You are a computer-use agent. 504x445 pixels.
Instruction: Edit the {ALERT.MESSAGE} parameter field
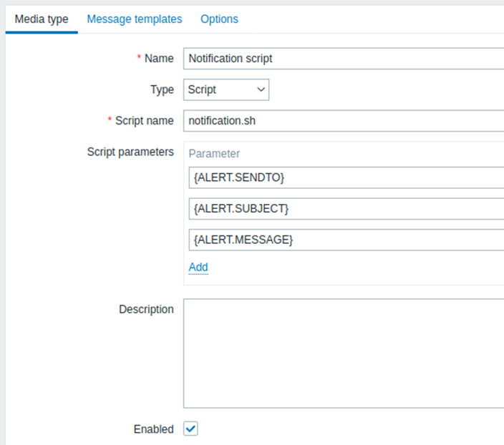[346, 240]
